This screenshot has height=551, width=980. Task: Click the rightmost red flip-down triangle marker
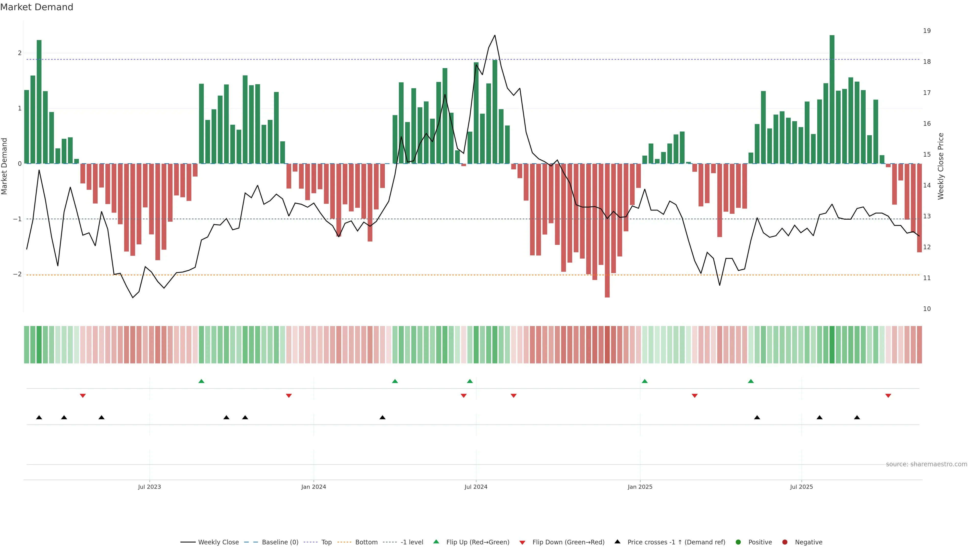point(888,396)
